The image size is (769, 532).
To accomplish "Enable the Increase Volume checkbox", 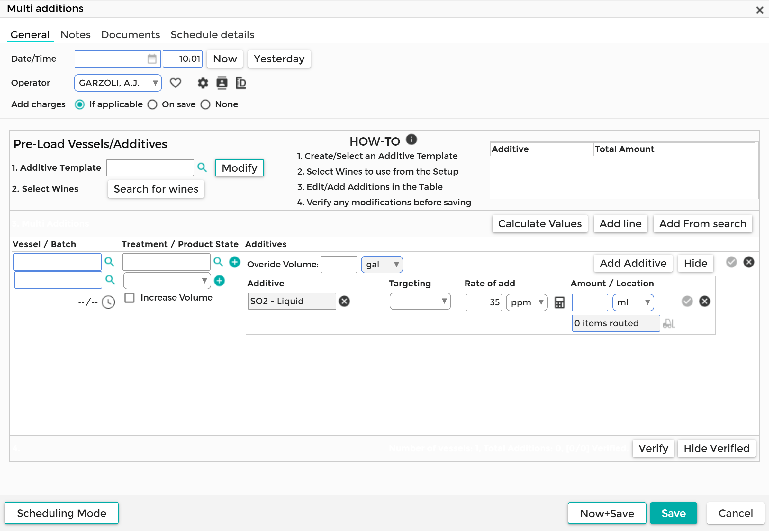I will (x=129, y=298).
